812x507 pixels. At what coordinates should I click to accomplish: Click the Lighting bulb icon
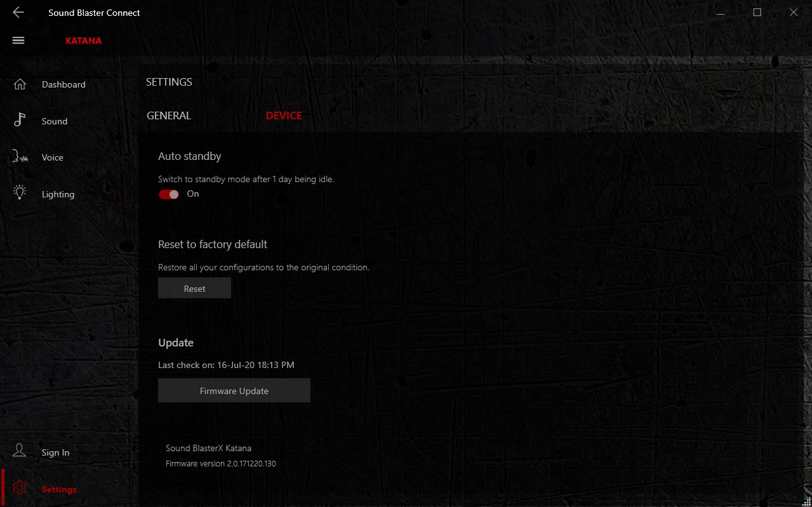click(x=20, y=193)
